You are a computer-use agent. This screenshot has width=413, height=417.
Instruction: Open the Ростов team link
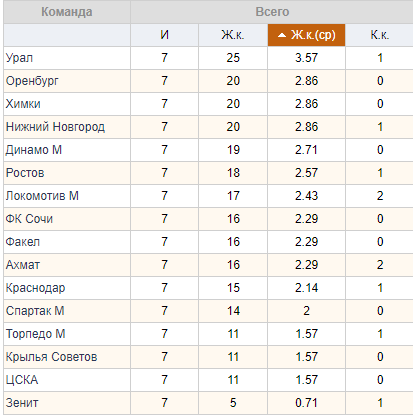click(25, 173)
